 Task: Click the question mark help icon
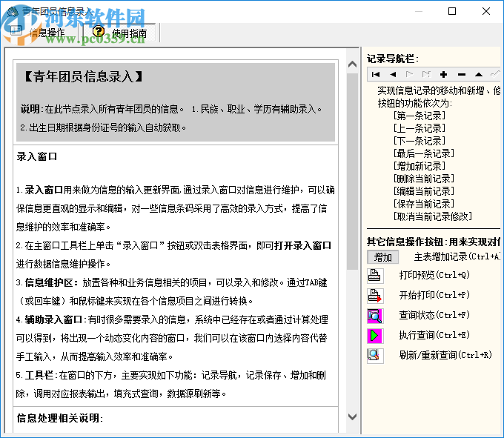(99, 31)
